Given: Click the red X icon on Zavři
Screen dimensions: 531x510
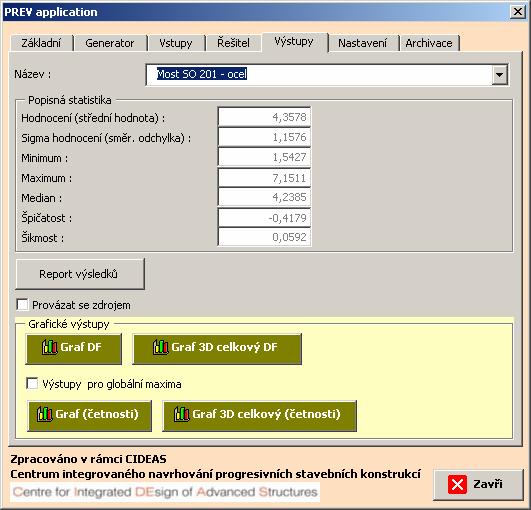Looking at the screenshot, I should tap(457, 484).
